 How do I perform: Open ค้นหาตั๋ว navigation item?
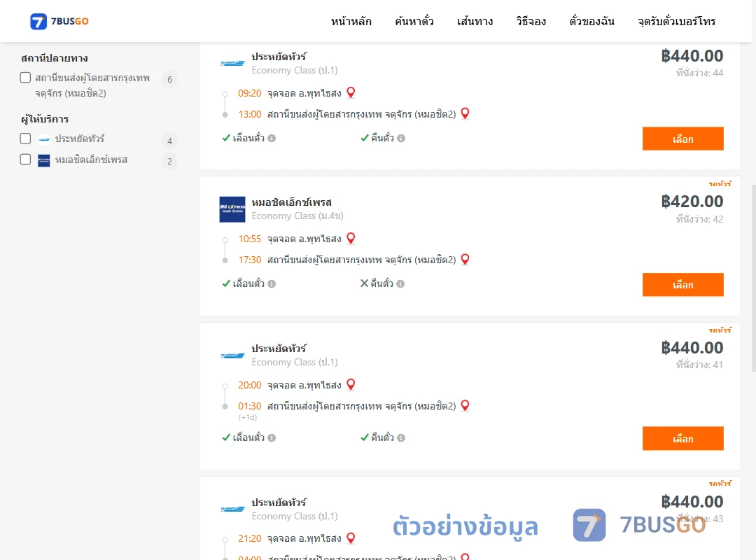(x=414, y=21)
